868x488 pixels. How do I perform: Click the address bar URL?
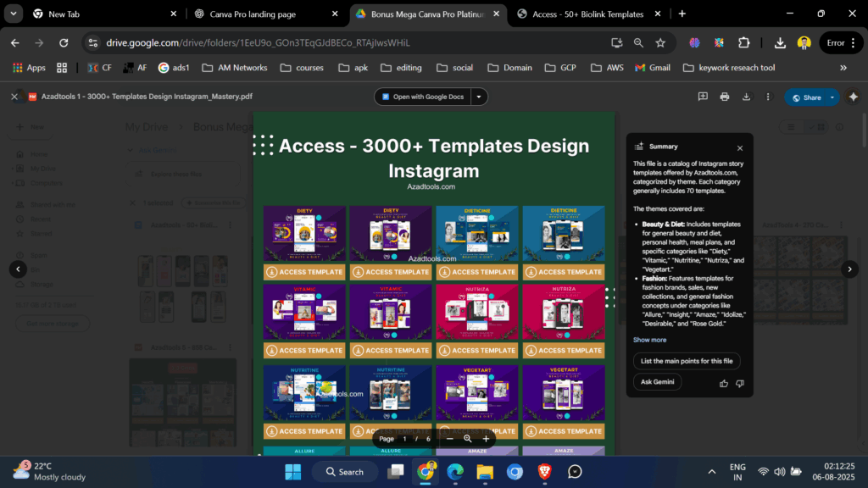coord(258,42)
